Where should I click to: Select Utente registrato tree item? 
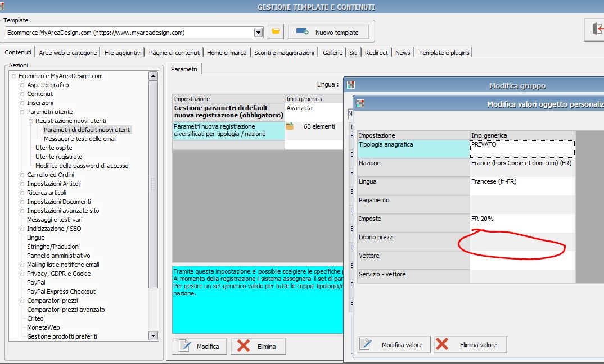[58, 157]
